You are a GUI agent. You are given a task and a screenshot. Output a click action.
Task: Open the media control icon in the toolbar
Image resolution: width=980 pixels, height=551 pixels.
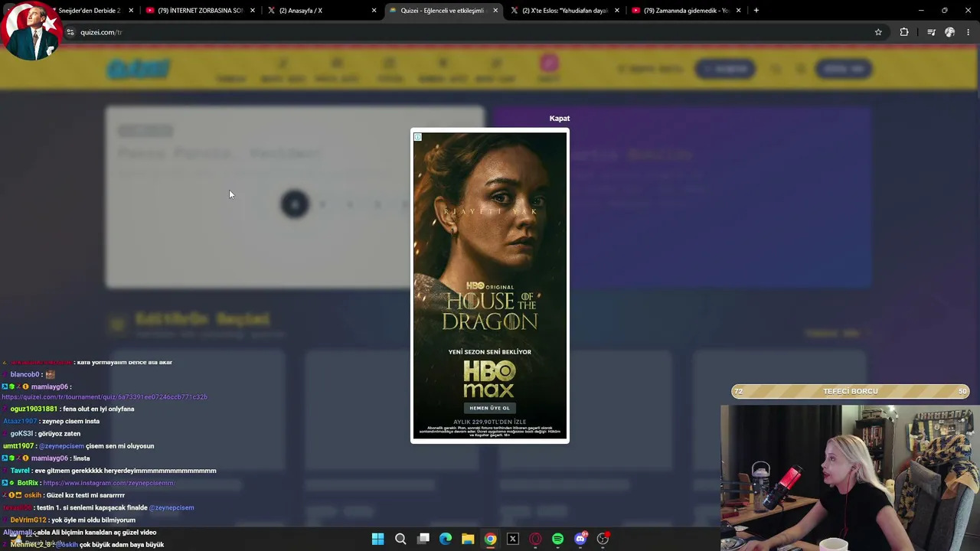tap(931, 32)
